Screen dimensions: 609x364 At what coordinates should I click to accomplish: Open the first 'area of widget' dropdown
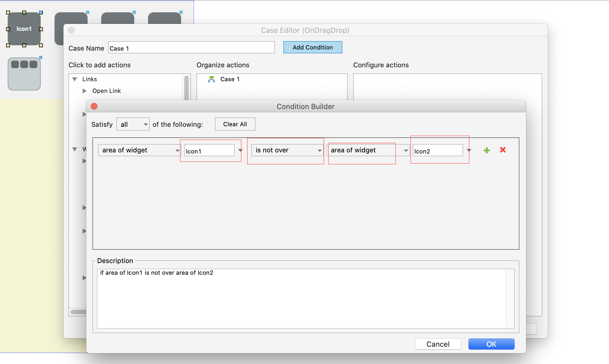(x=139, y=150)
